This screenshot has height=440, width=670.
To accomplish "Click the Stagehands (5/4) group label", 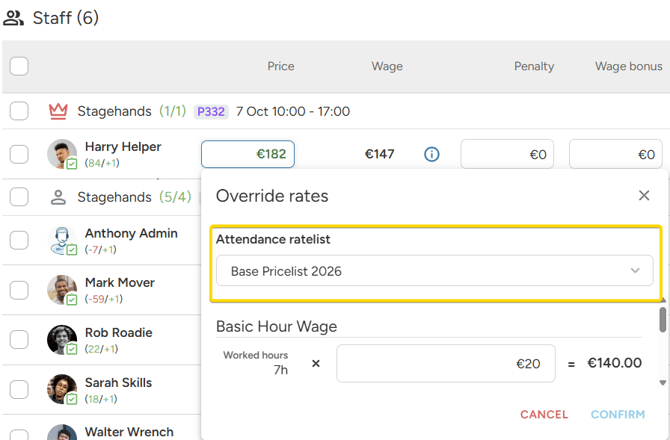I will pyautogui.click(x=134, y=197).
